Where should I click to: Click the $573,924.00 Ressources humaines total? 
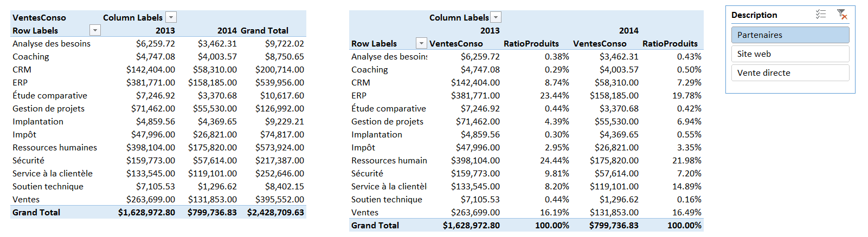coord(279,147)
